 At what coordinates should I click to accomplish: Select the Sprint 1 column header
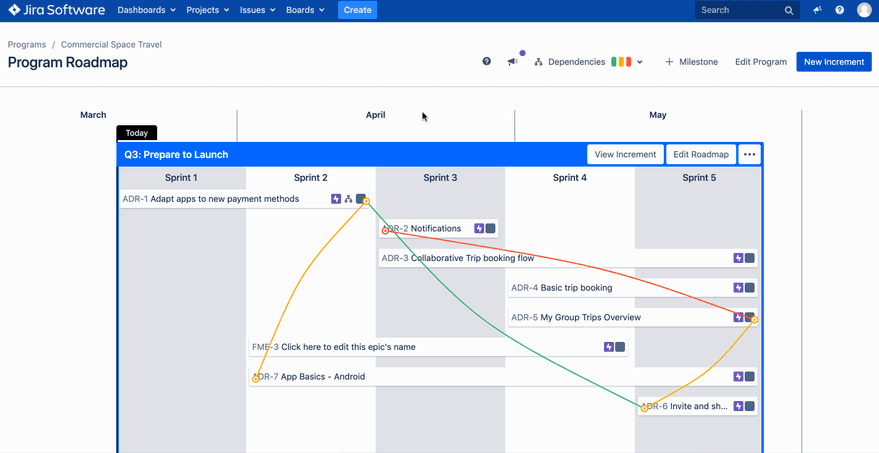click(x=181, y=178)
